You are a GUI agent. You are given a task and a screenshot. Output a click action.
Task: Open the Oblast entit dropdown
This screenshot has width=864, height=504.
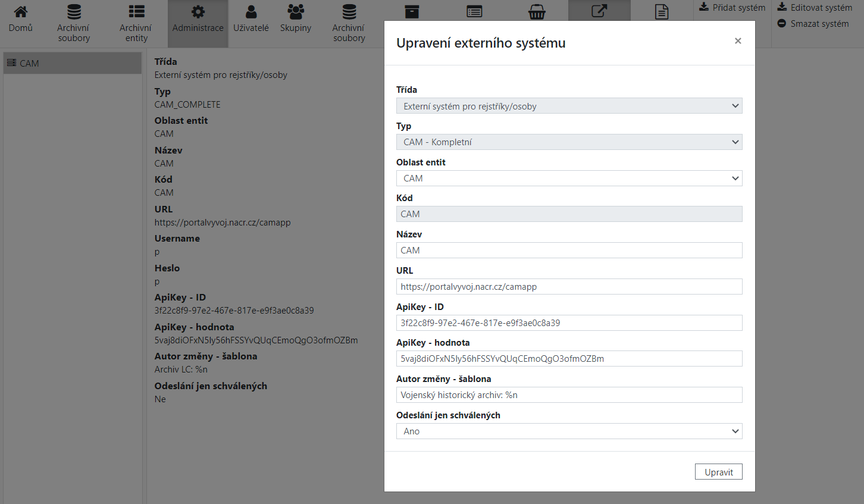(x=569, y=178)
